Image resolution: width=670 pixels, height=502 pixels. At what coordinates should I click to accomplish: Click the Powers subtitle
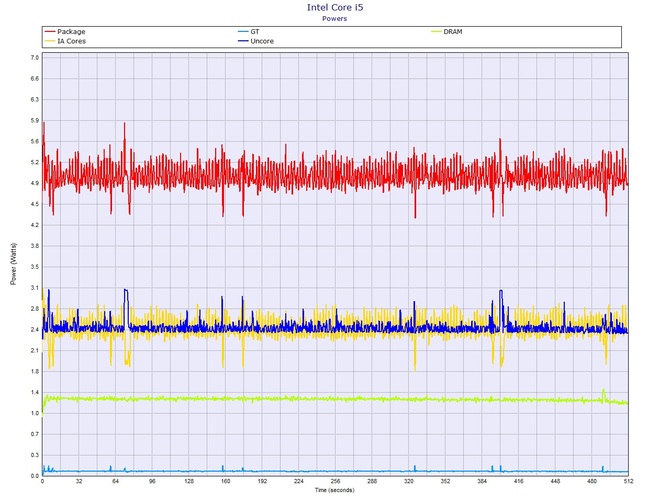335,19
